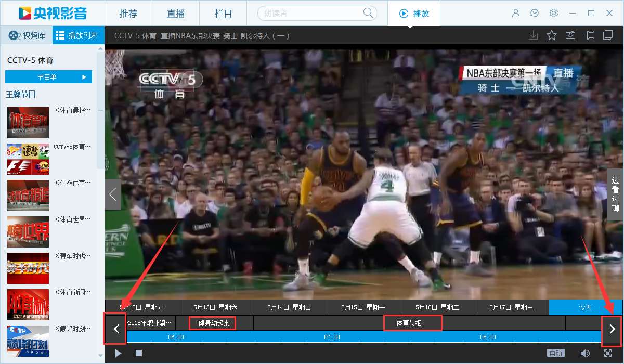Open the 《赛车时代… program thumbnail
Screen dimensions: 624x364
[28, 268]
